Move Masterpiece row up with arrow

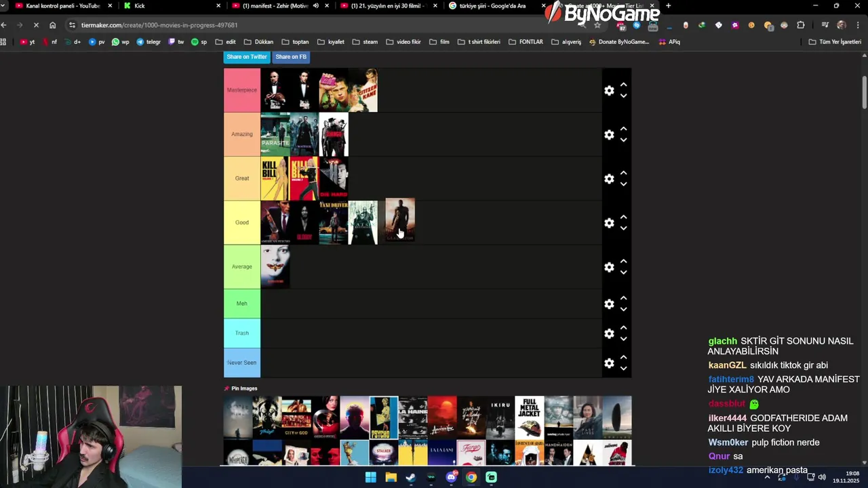(x=623, y=85)
